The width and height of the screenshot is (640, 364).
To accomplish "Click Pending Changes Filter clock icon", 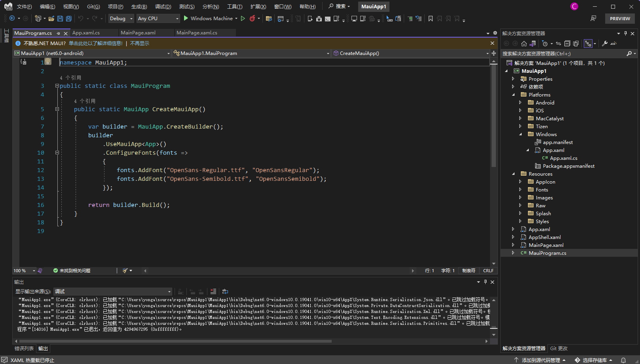I will click(x=545, y=44).
